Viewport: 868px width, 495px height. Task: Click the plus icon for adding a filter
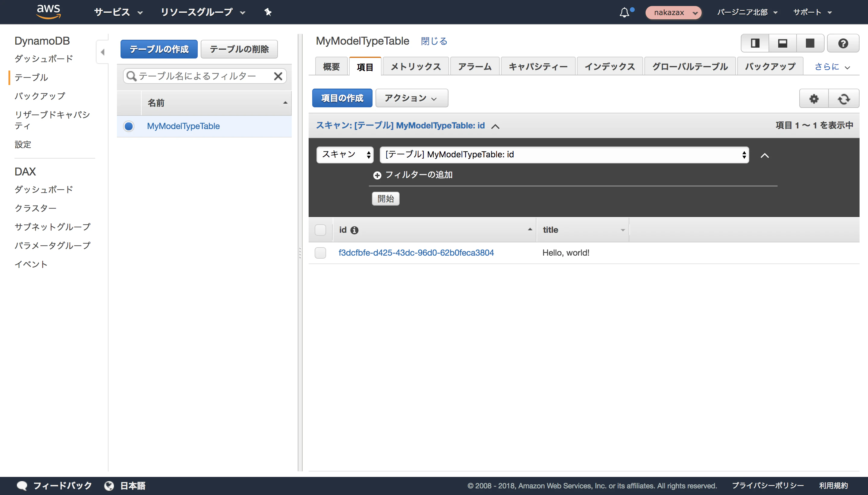coord(377,175)
